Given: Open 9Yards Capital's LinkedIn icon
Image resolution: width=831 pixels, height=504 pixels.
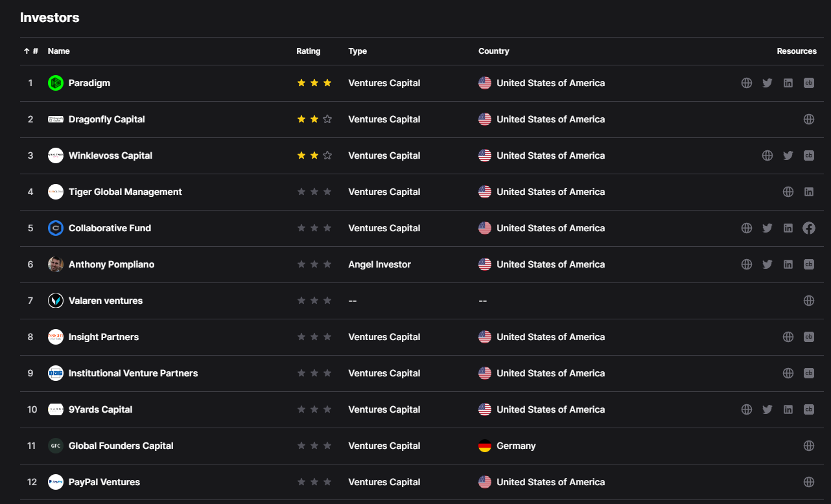Looking at the screenshot, I should (788, 409).
